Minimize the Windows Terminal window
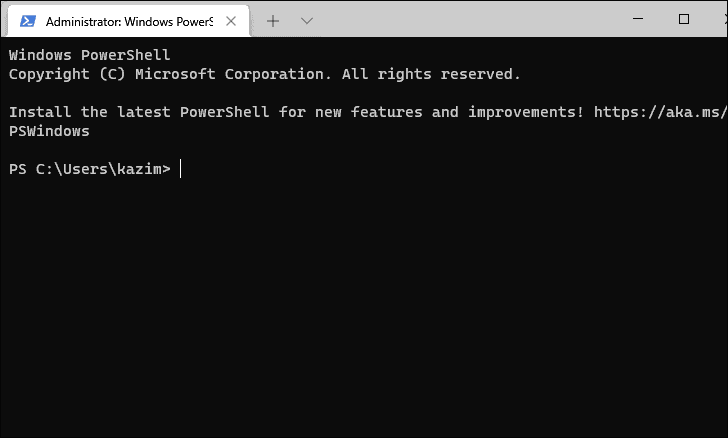 coord(638,19)
